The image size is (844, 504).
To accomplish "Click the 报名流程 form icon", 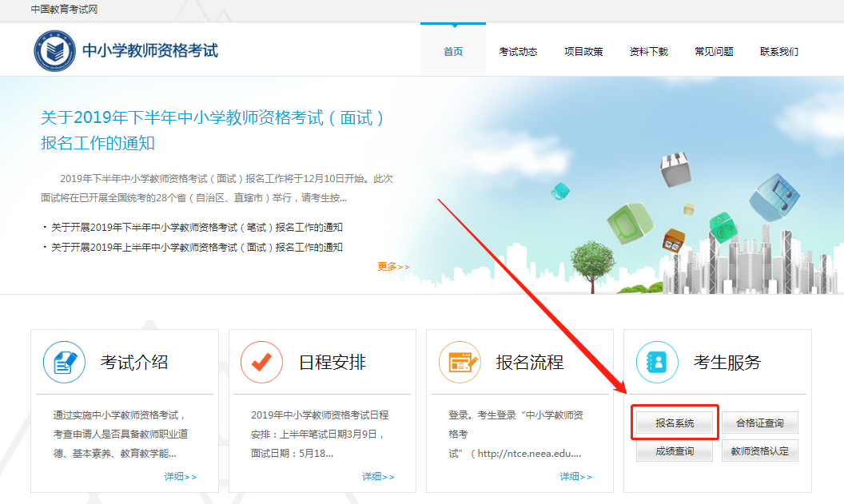I will (x=460, y=362).
